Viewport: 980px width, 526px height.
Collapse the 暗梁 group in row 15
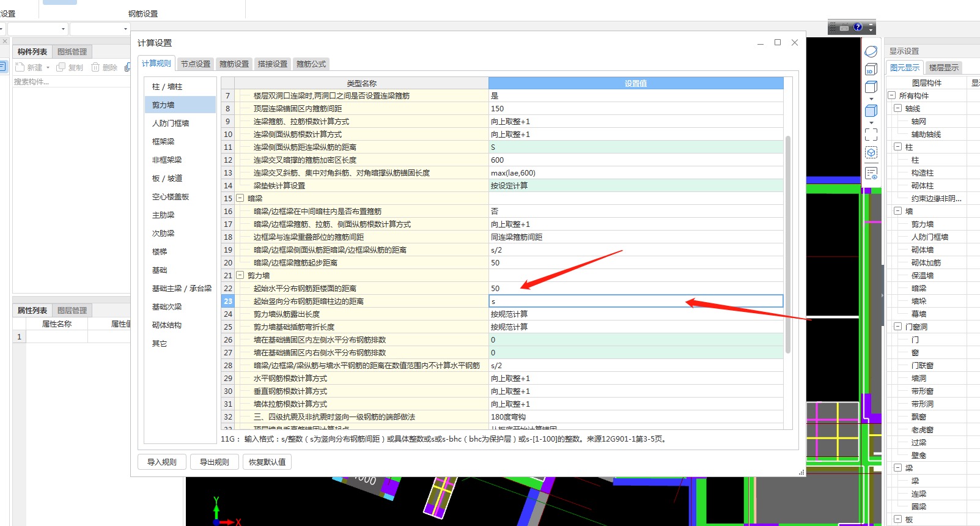(x=240, y=198)
